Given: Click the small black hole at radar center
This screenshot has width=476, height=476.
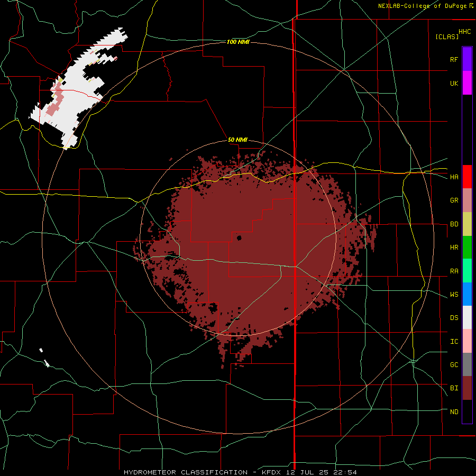Looking at the screenshot, I should pyautogui.click(x=239, y=237).
